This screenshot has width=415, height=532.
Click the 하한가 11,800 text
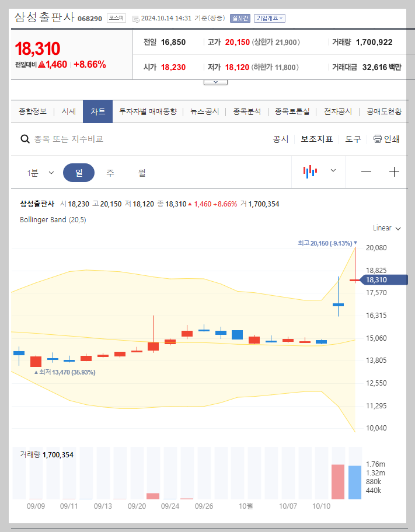pos(275,67)
